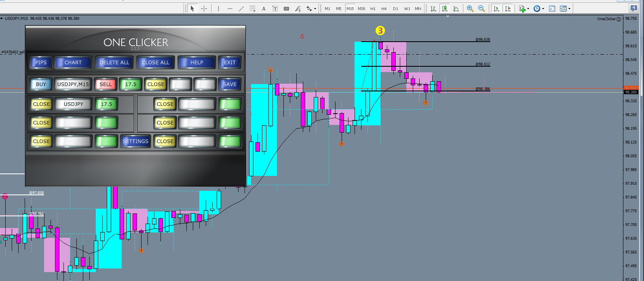Click the DELETE ALL button
This screenshot has height=281, width=644.
click(114, 62)
